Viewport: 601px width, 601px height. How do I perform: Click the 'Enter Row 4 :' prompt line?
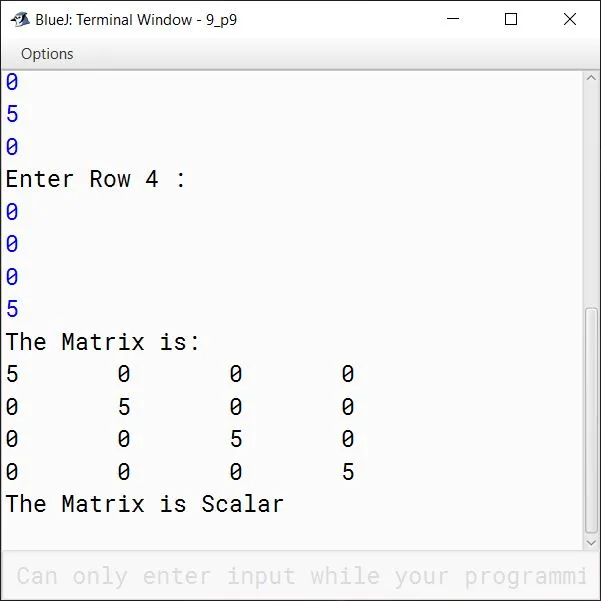pyautogui.click(x=96, y=180)
